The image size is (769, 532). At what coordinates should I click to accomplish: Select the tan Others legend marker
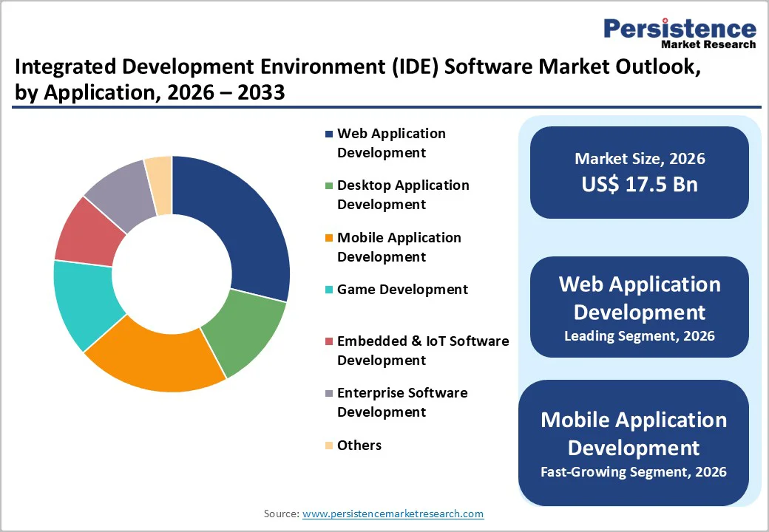tap(328, 446)
